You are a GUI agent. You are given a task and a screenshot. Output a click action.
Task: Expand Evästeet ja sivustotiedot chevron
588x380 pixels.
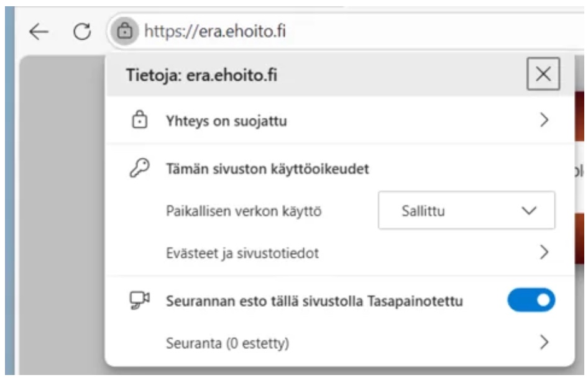[544, 252]
